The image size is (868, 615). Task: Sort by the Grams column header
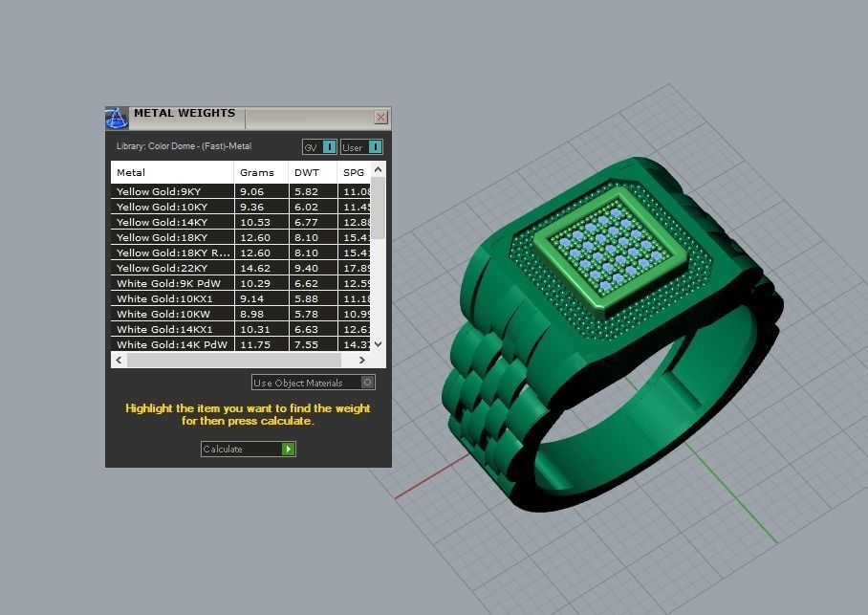[261, 172]
